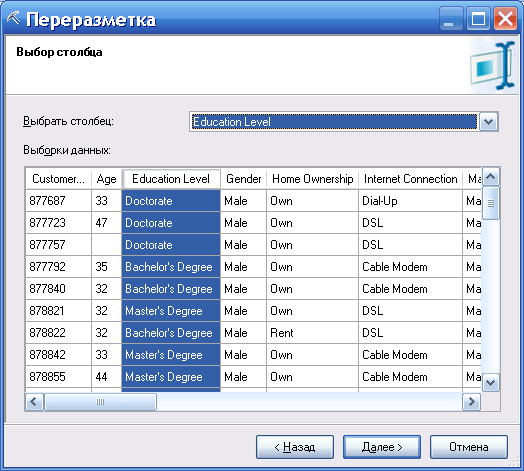Click Bachelor's Degree cell in row 878822
Screen dimensions: 524x471
click(171, 333)
